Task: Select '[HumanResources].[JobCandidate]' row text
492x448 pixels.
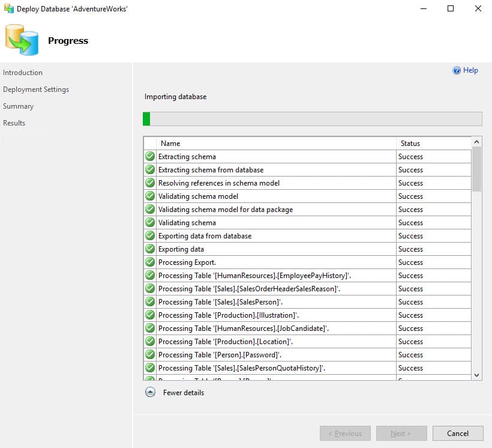Action: pos(244,328)
